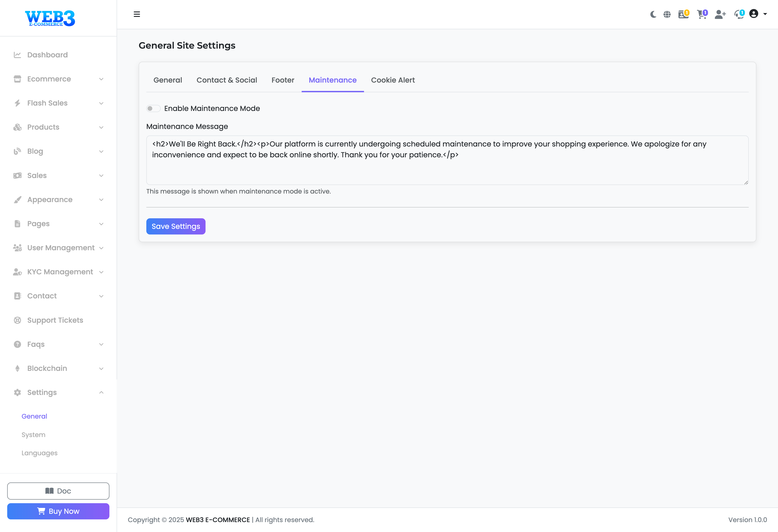The width and height of the screenshot is (778, 532).
Task: Toggle Enable Maintenance Mode switch
Action: click(153, 108)
